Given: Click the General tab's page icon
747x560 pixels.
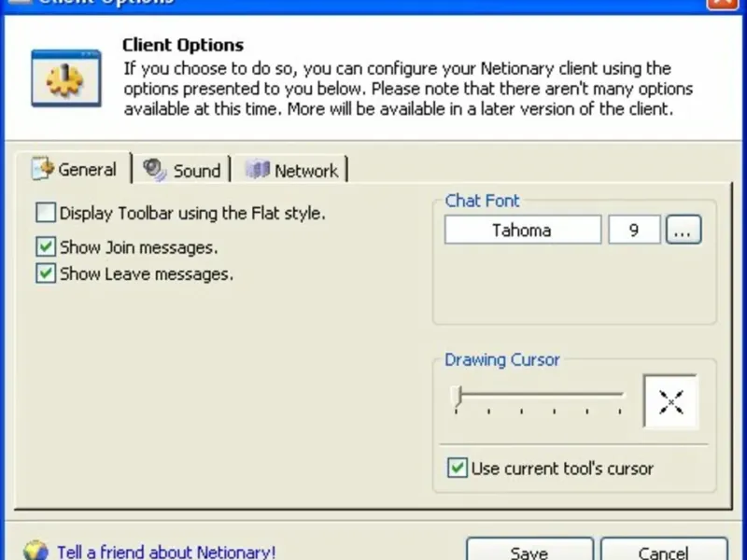Looking at the screenshot, I should (x=43, y=169).
